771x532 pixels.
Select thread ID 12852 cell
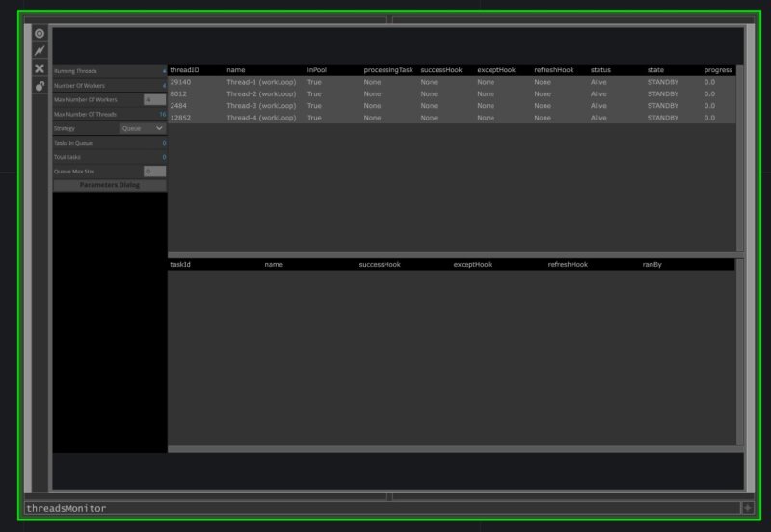tap(180, 118)
